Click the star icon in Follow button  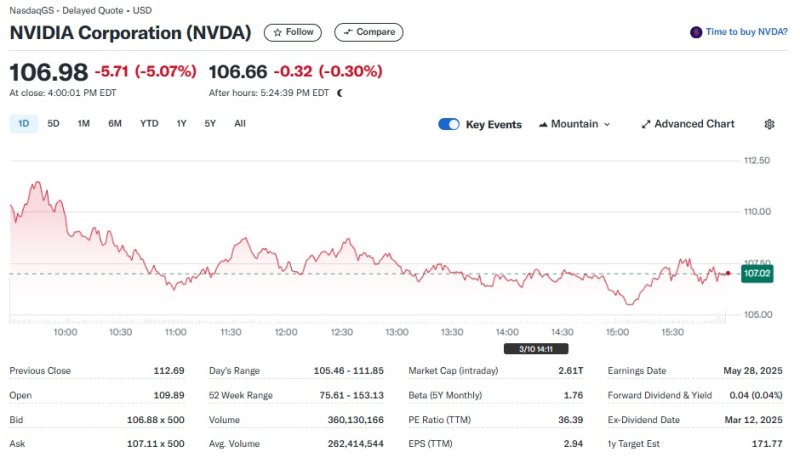[x=278, y=32]
